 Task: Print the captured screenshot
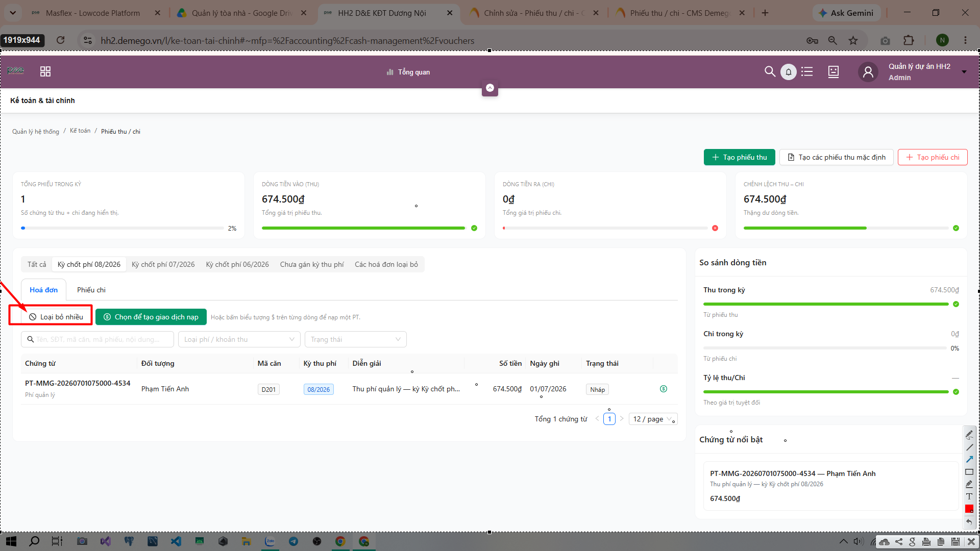926,542
